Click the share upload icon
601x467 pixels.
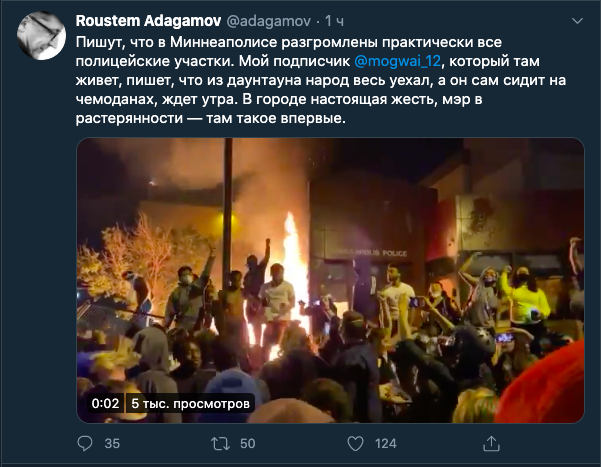[491, 443]
